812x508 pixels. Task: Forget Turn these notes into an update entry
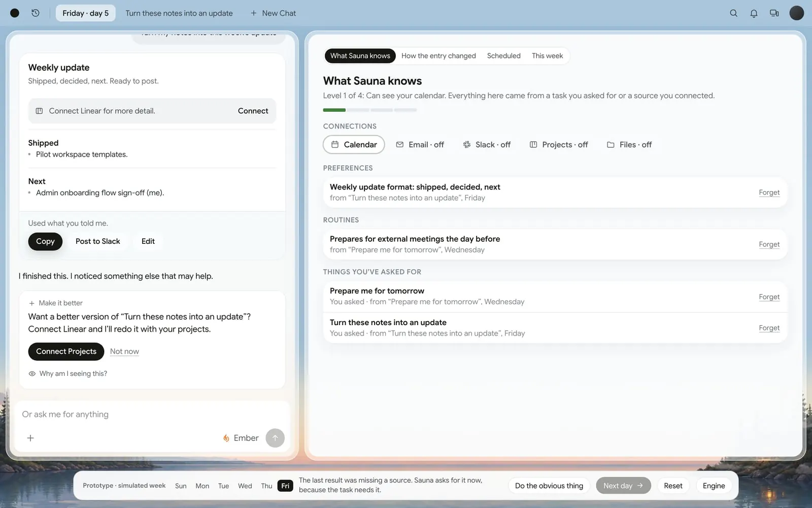[x=769, y=328]
